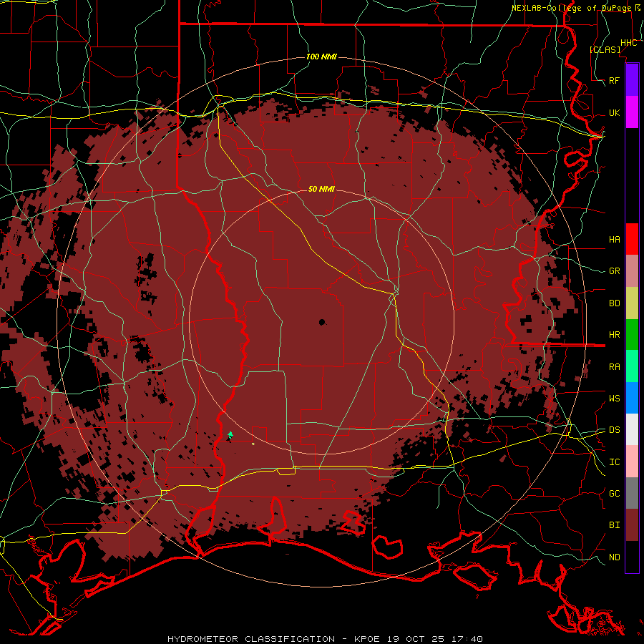Image resolution: width=644 pixels, height=644 pixels.
Task: Click the BI dark red legend swatch
Action: 632,525
